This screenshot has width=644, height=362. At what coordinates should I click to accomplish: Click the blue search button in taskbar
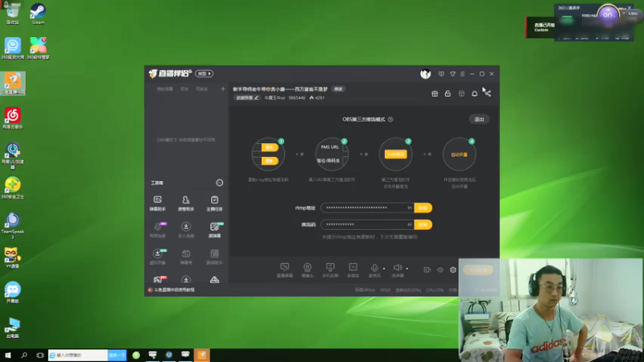click(117, 355)
